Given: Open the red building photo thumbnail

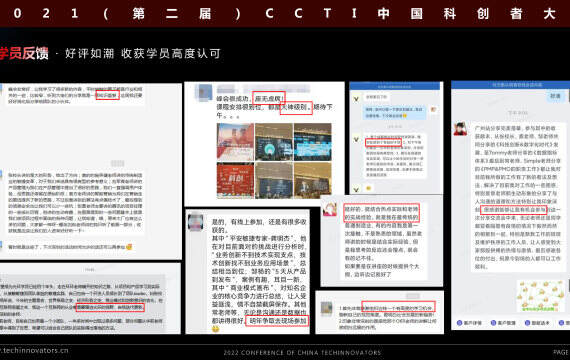Looking at the screenshot, I should pyautogui.click(x=235, y=142).
